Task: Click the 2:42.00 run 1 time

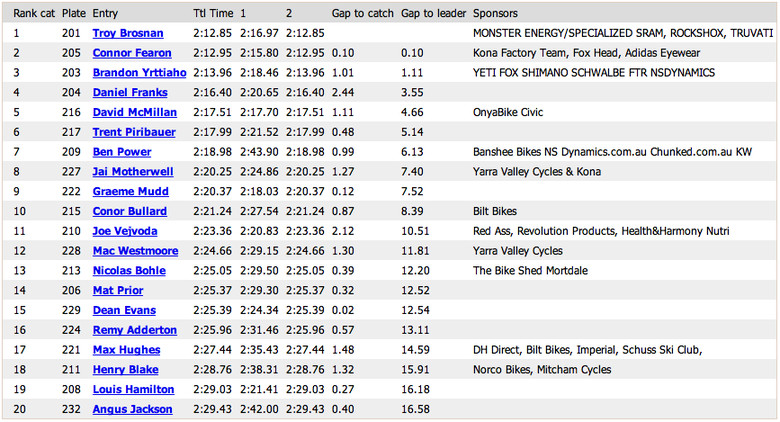Action: point(259,410)
